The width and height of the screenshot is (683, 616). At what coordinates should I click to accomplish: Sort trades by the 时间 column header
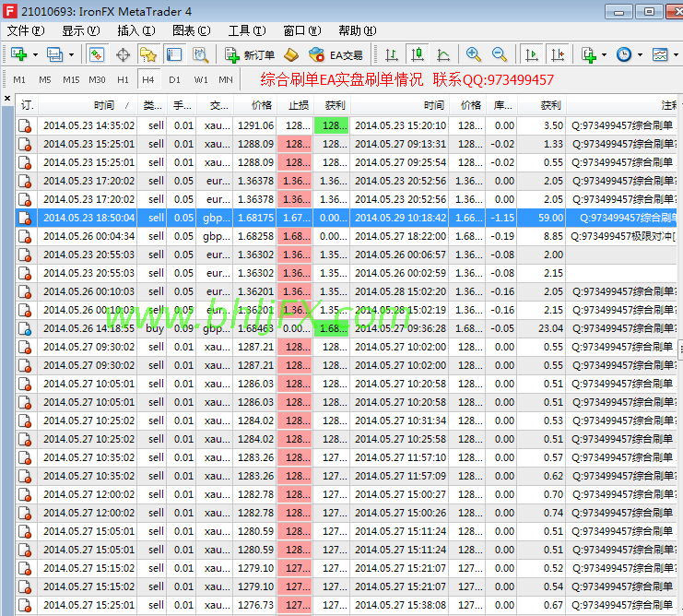(x=103, y=105)
